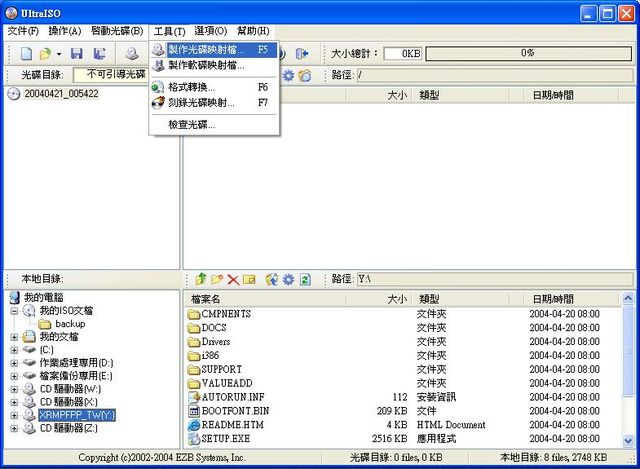The width and height of the screenshot is (640, 469).
Task: Click the disc drive icon in the toolbar
Action: (x=131, y=53)
